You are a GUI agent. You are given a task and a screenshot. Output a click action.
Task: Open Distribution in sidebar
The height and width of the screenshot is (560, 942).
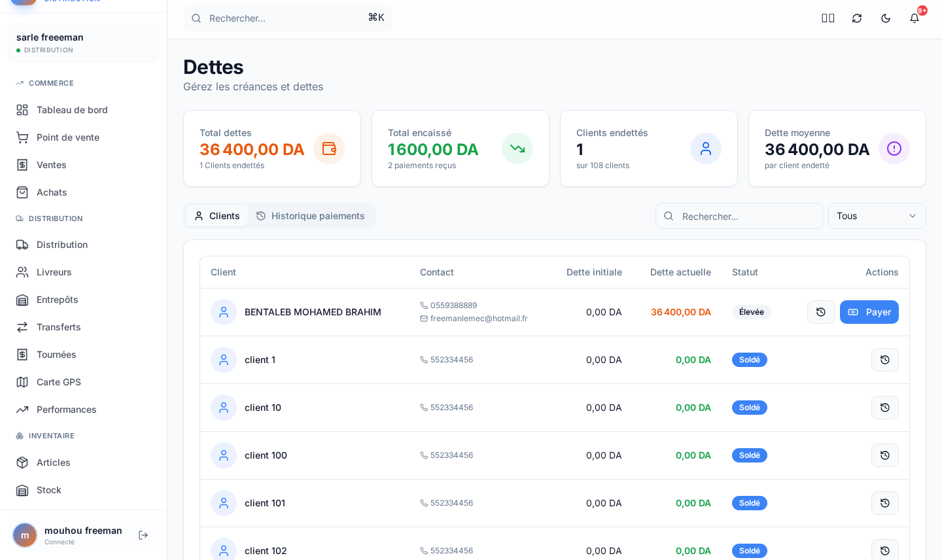coord(83,245)
